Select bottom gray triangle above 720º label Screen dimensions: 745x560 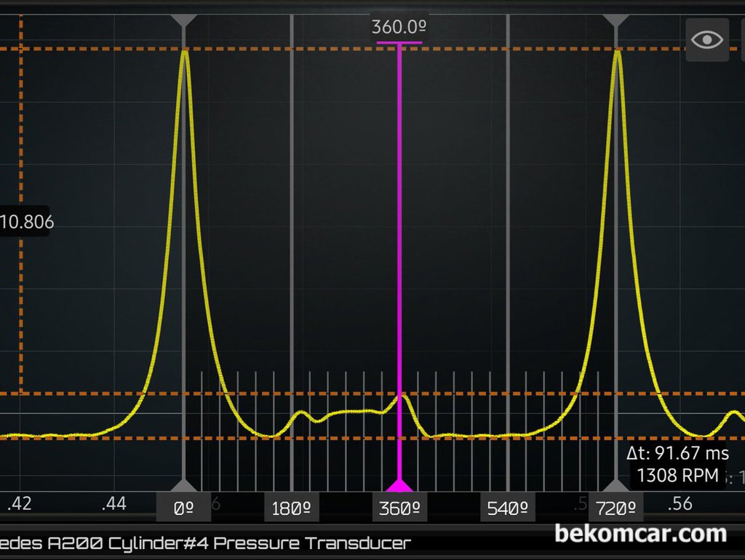pyautogui.click(x=617, y=485)
